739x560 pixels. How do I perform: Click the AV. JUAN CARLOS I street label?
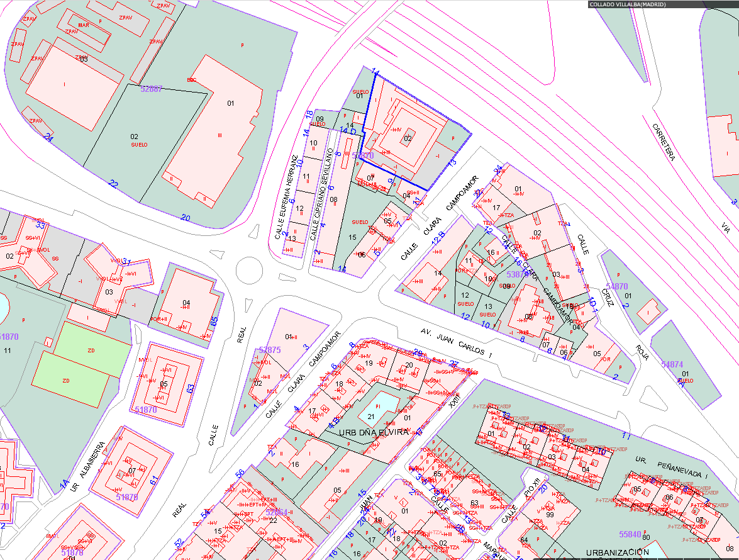pos(457,343)
